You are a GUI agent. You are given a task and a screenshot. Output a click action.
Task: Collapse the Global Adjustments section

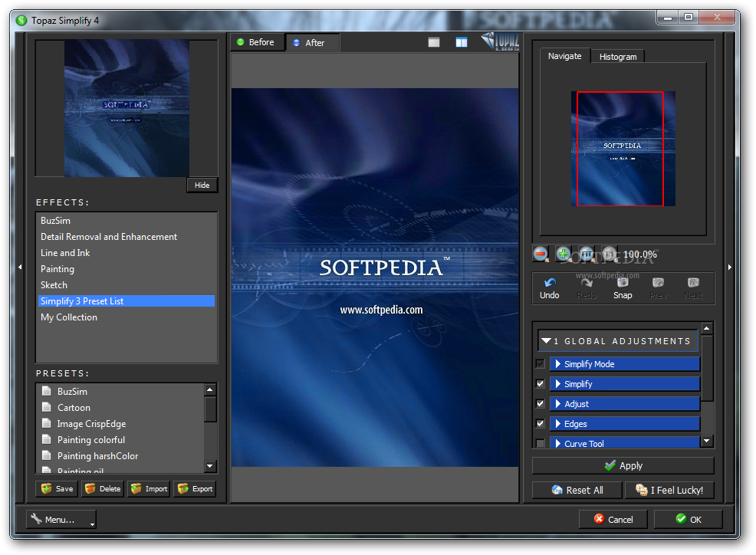[x=545, y=341]
